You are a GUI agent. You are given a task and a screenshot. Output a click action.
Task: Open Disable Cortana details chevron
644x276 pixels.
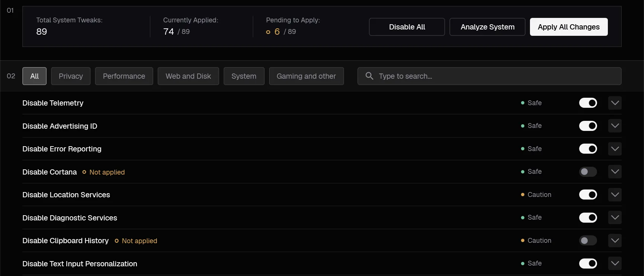615,172
